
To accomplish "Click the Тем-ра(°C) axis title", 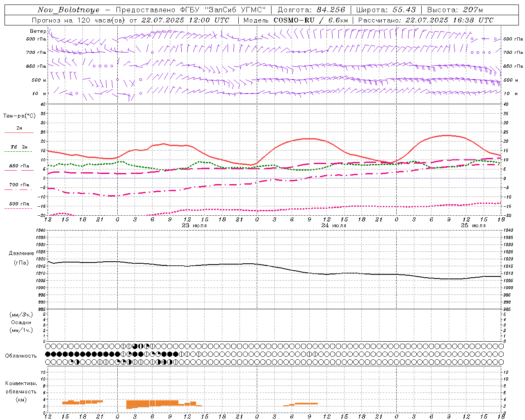I will (x=19, y=116).
